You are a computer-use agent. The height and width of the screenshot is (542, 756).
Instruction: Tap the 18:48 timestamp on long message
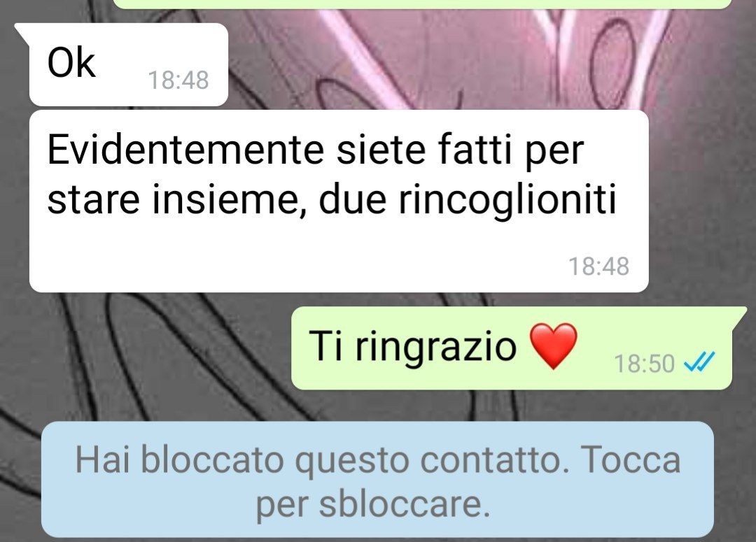point(598,266)
